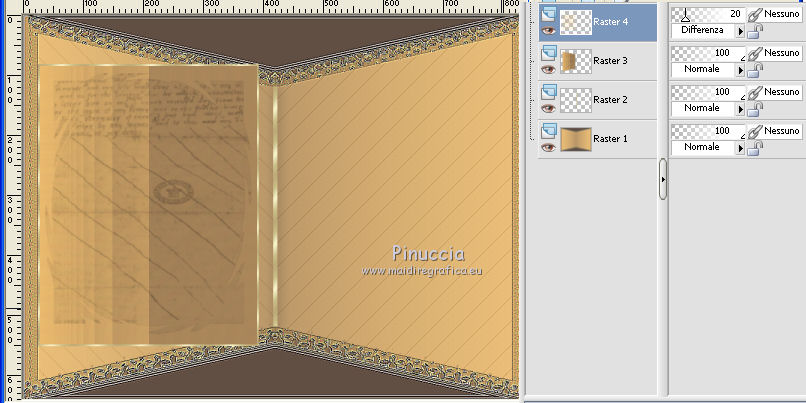Image resolution: width=806 pixels, height=403 pixels.
Task: Click the Nessuno link group for Raster 3
Action: point(782,53)
